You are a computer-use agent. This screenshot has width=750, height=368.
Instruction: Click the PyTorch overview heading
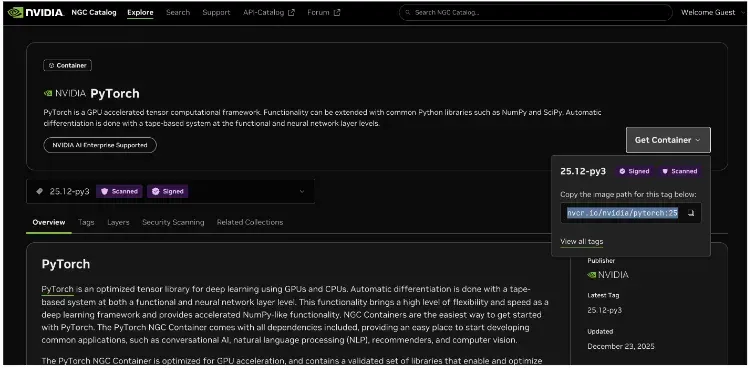click(66, 264)
